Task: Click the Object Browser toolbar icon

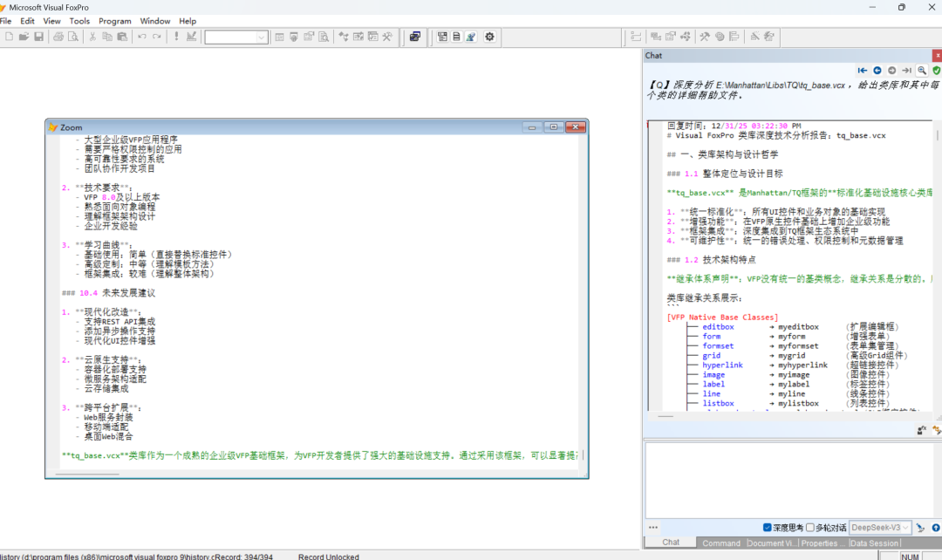Action: pyautogui.click(x=358, y=37)
